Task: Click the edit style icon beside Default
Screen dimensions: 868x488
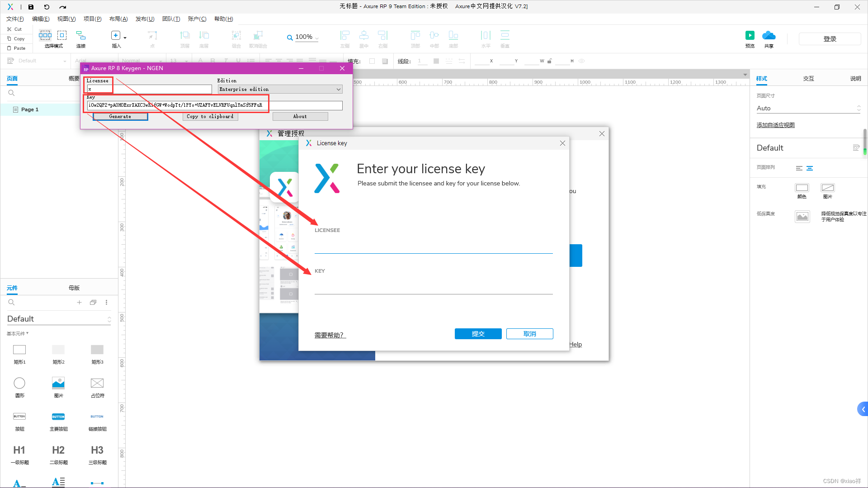Action: (856, 148)
